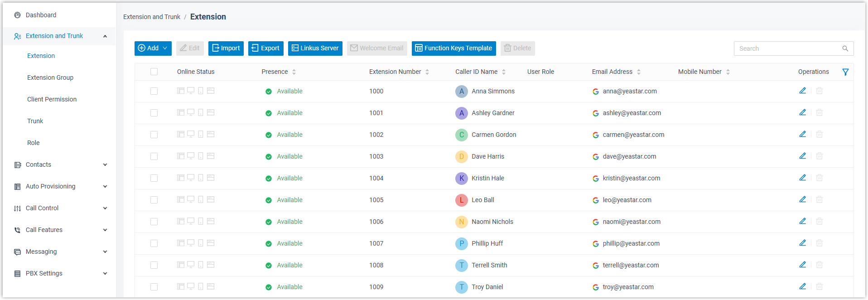The image size is (868, 300).
Task: Check the box for extension 1002
Action: [154, 135]
